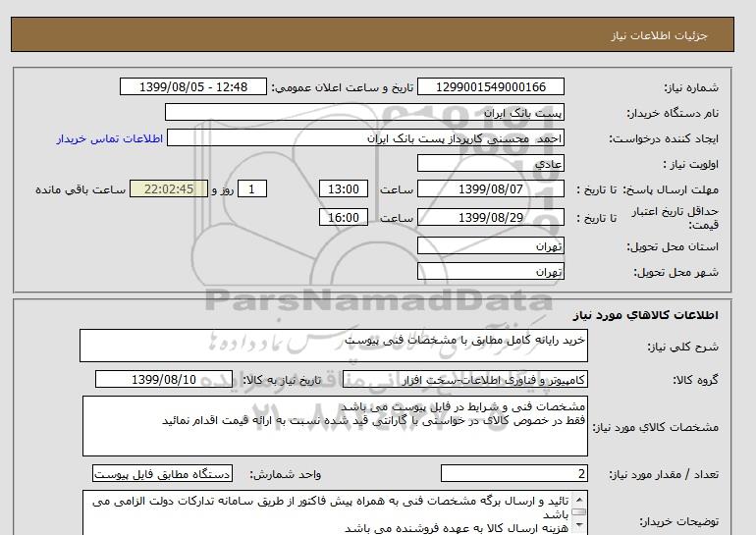Click the delivery province field تهران
The image size is (756, 535).
[x=490, y=245]
